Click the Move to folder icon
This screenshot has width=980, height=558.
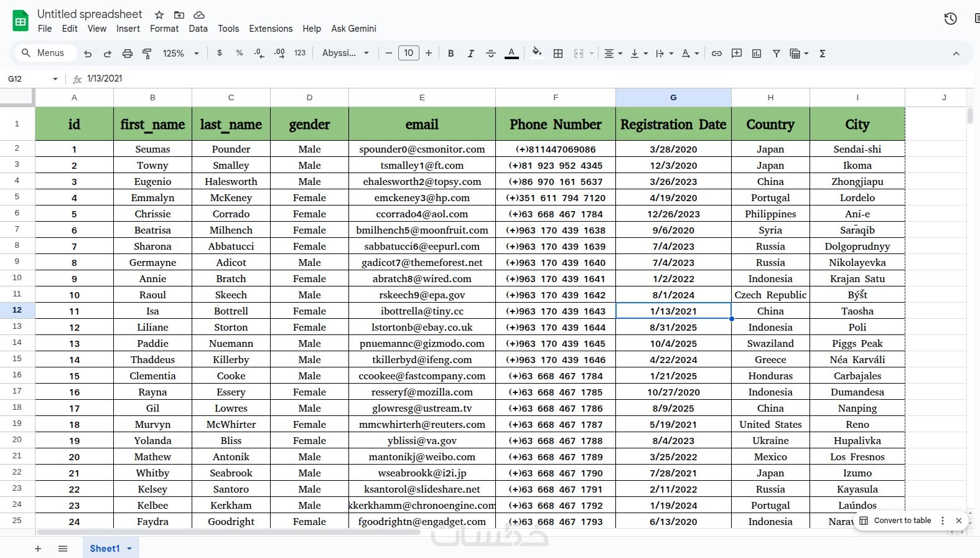pos(179,15)
